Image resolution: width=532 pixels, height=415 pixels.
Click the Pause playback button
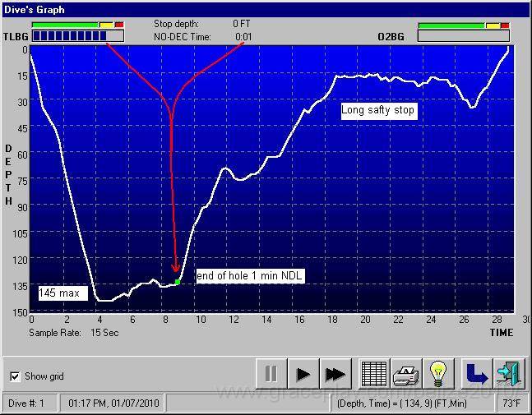271,375
